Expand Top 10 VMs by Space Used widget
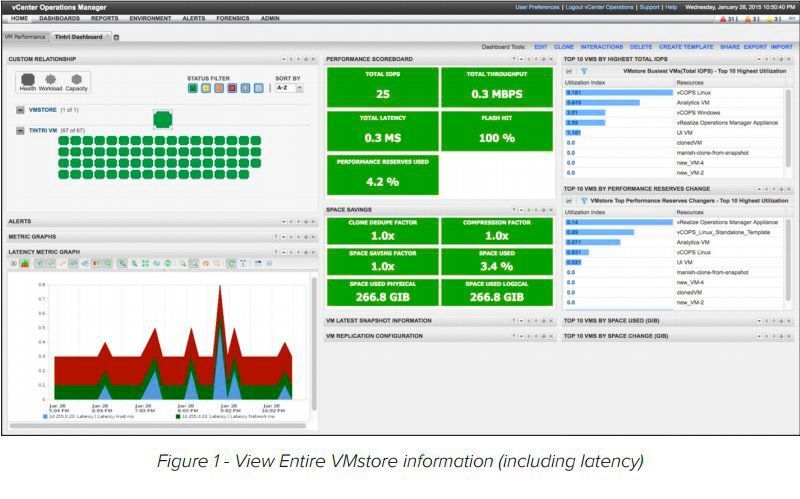 pos(760,321)
